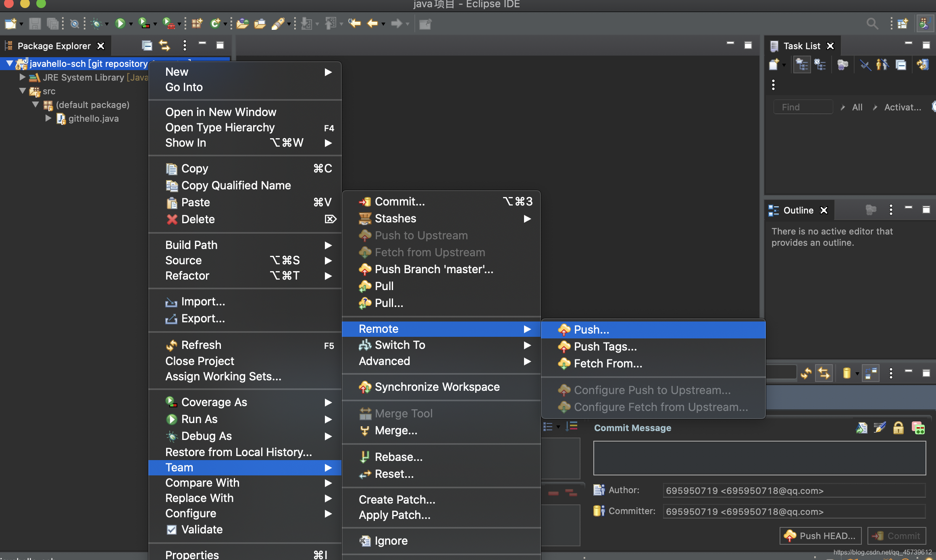Click the Debug bug toolbar icon

[96, 24]
